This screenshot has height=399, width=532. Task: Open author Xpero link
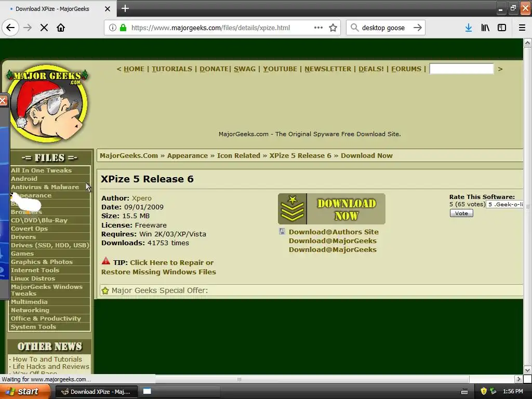[x=141, y=198]
